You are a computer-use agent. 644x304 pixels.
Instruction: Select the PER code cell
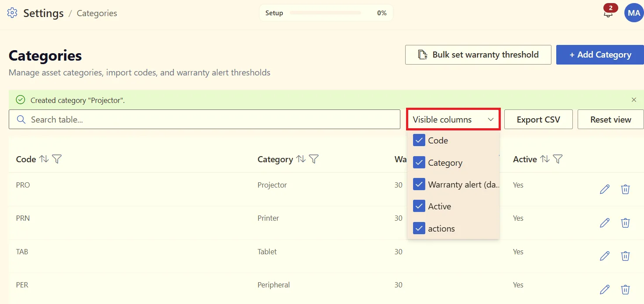point(22,285)
